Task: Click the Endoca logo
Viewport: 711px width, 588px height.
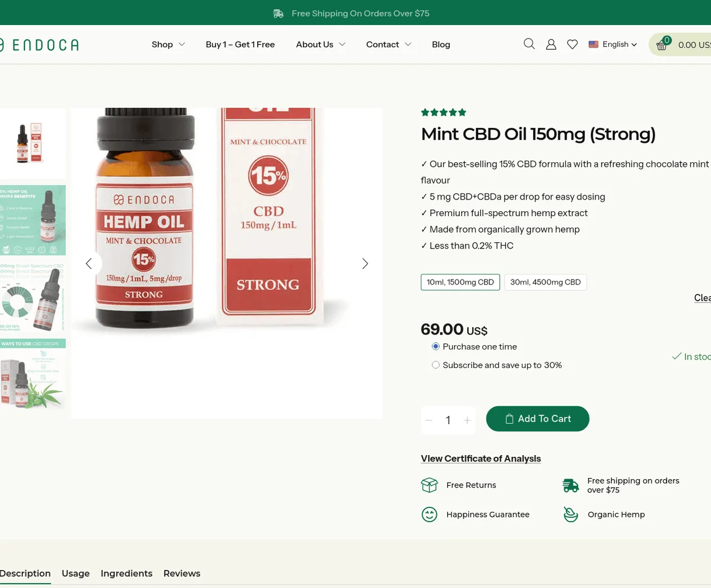Action: (x=39, y=44)
